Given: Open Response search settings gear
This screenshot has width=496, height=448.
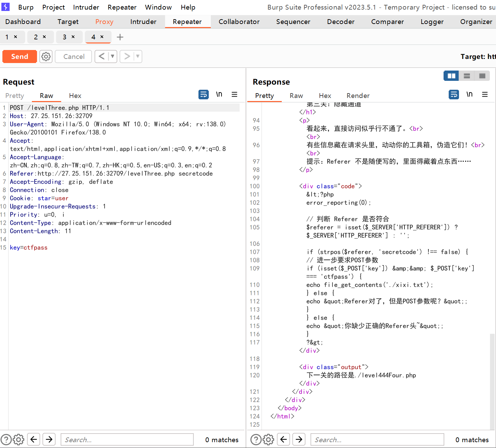Looking at the screenshot, I should [x=268, y=439].
